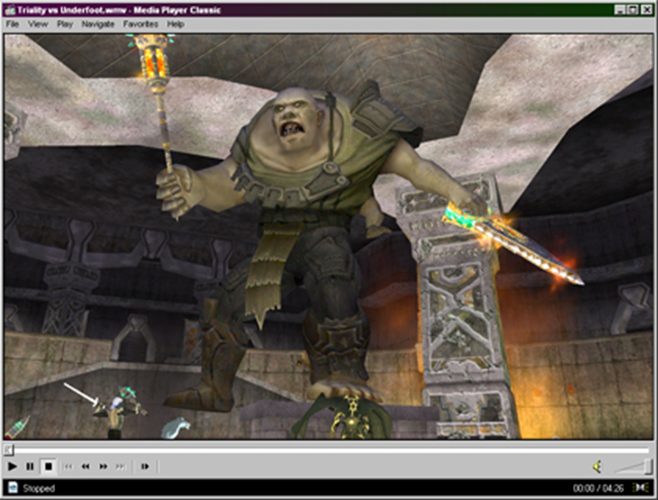Click the video display area
The height and width of the screenshot is (500, 658).
coord(329,236)
